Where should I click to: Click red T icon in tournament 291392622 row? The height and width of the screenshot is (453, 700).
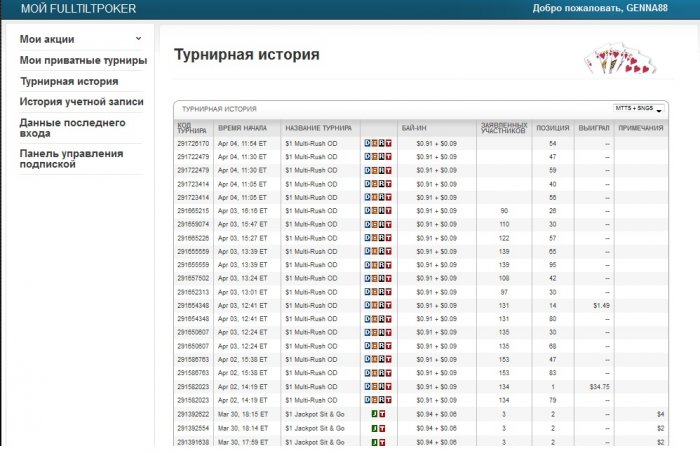point(382,414)
